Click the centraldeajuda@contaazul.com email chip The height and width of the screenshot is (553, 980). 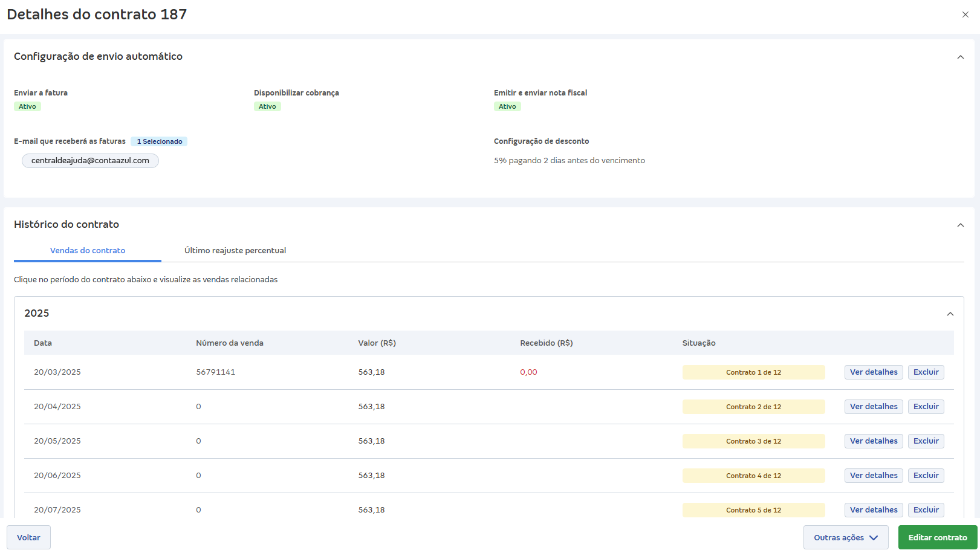pos(90,161)
